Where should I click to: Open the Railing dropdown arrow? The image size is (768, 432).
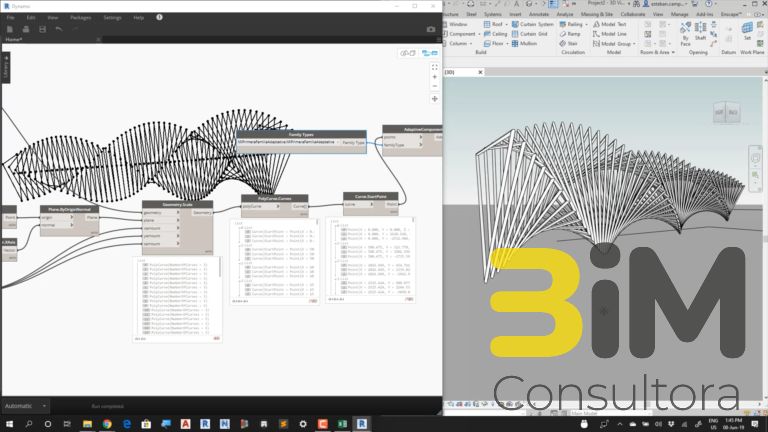(586, 24)
